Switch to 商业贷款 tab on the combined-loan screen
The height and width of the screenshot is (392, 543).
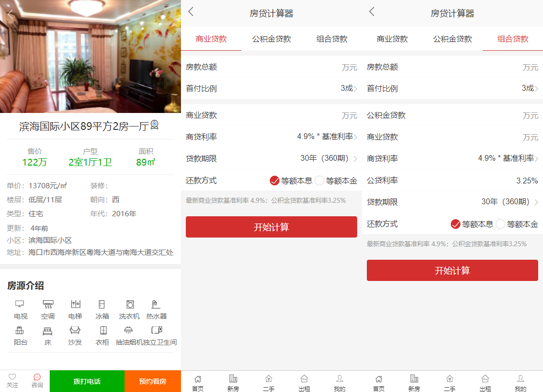pos(392,39)
